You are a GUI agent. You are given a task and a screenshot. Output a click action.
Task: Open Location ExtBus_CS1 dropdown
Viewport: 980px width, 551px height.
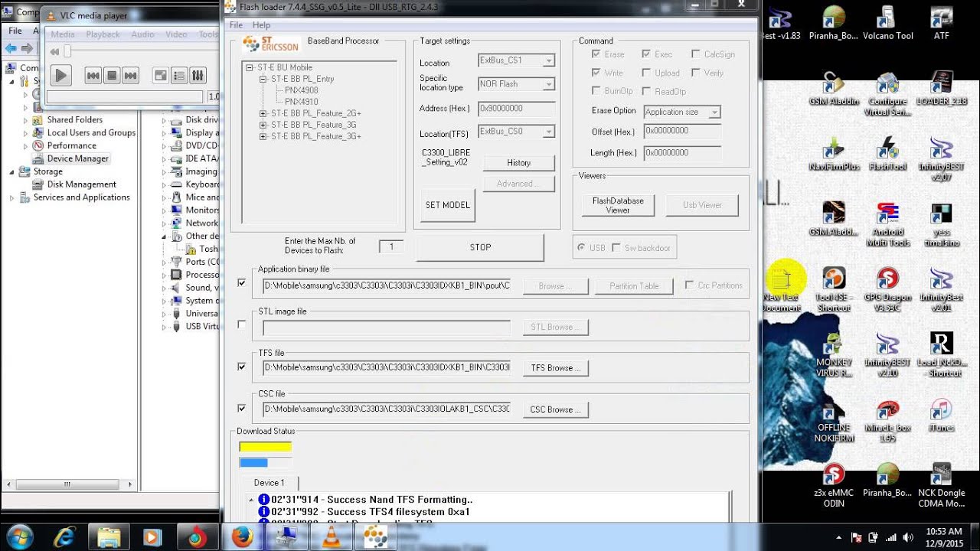pos(548,60)
